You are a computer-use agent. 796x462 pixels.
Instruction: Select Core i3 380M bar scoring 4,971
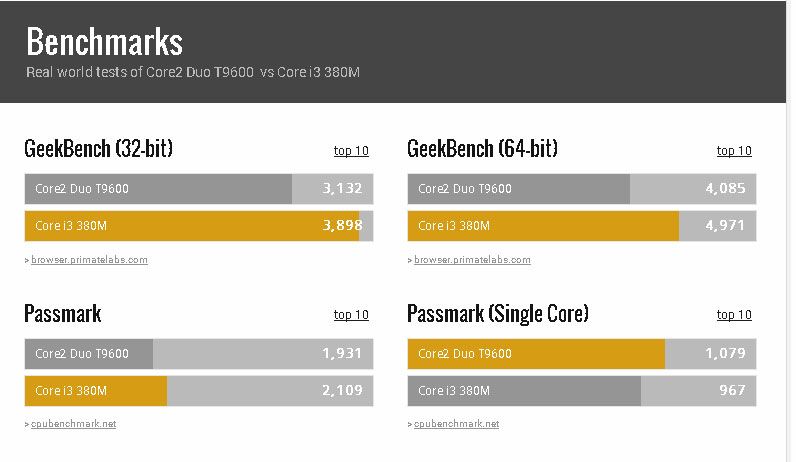point(581,226)
